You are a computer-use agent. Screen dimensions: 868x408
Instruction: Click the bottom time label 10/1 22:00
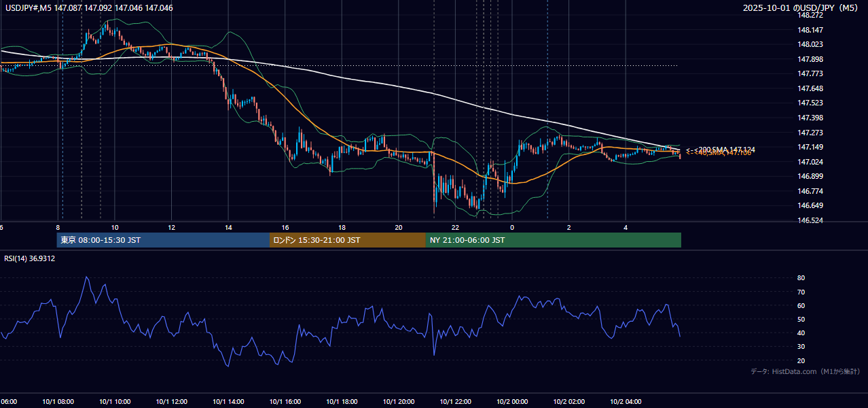(x=455, y=401)
